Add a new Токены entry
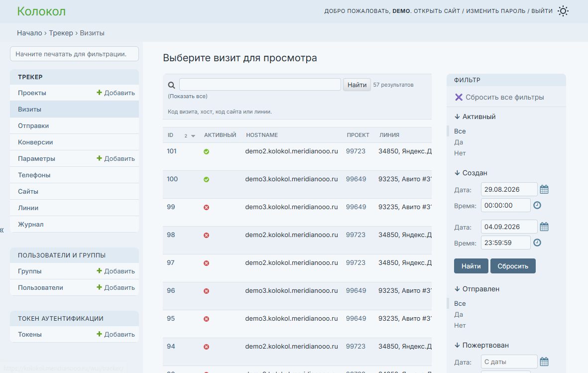Viewport: 588px width, 373px height. pos(116,334)
